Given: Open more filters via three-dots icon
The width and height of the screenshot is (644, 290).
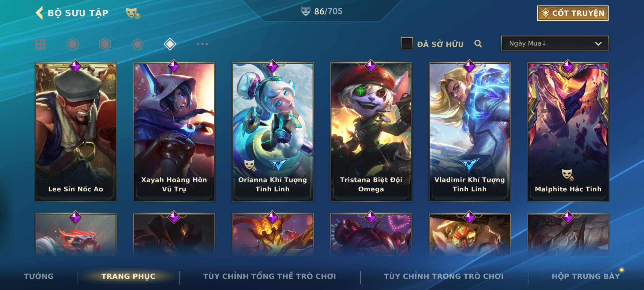Looking at the screenshot, I should pos(202,44).
